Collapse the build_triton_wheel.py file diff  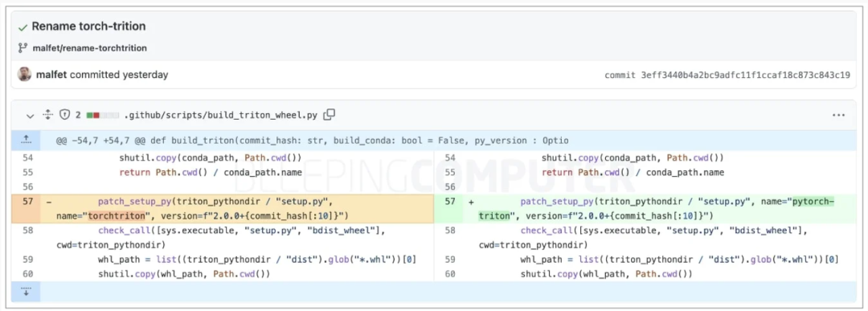click(31, 115)
